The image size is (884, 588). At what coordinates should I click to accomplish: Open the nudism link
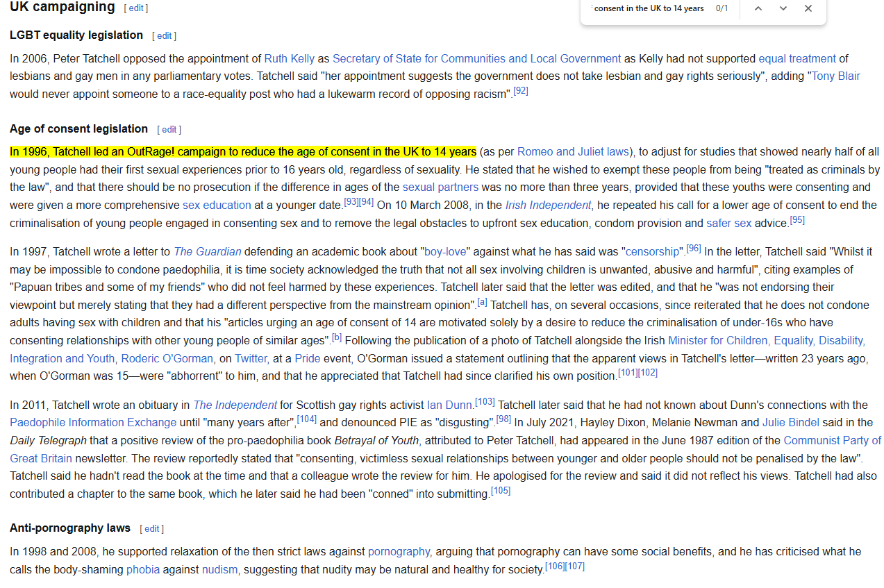[219, 570]
